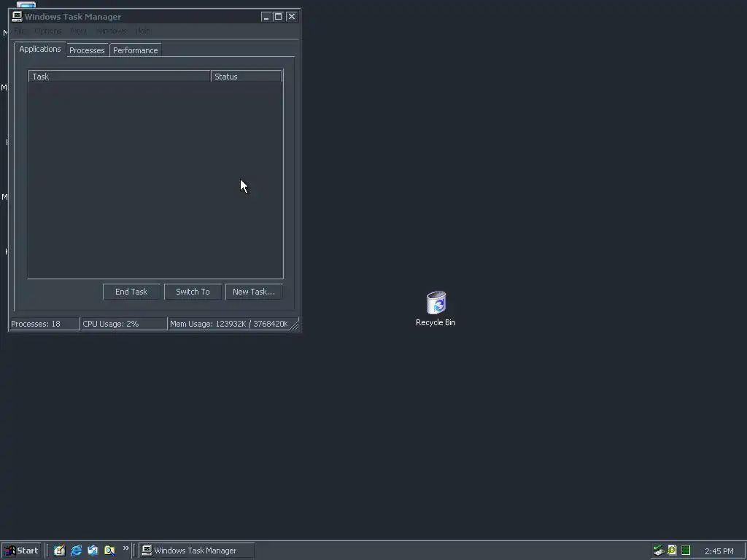Open the Start menu
The height and width of the screenshot is (560, 747).
21,551
